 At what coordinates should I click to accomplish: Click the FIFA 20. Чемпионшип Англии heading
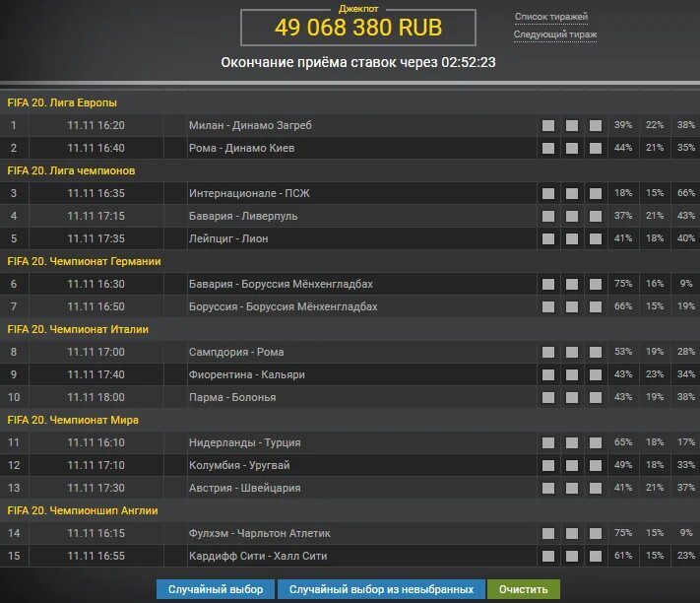point(83,510)
